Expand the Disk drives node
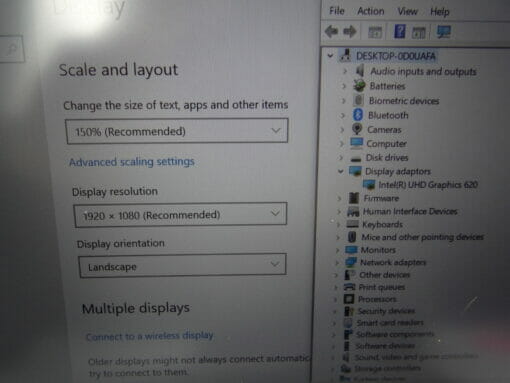 [341, 157]
